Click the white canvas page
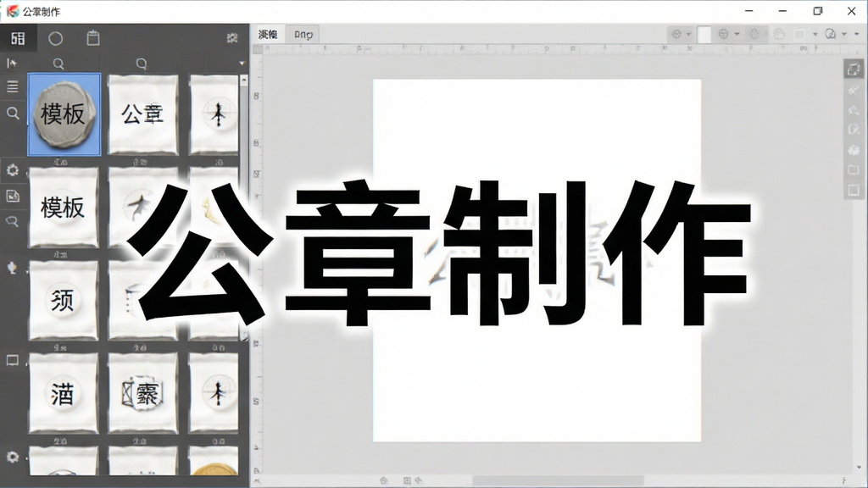This screenshot has height=488, width=868. (x=537, y=261)
